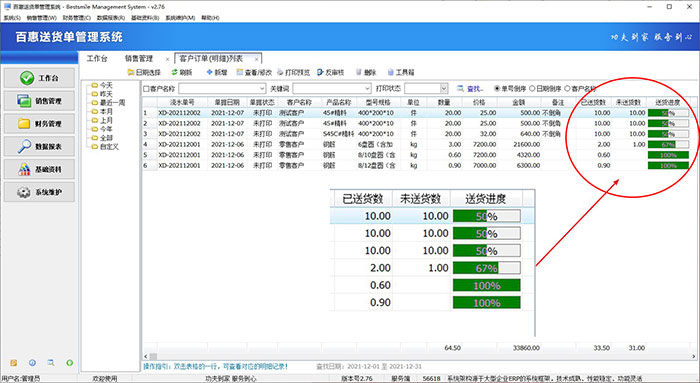The width and height of the screenshot is (700, 383).
Task: Switch to the 工作台 tab
Action: [x=97, y=58]
